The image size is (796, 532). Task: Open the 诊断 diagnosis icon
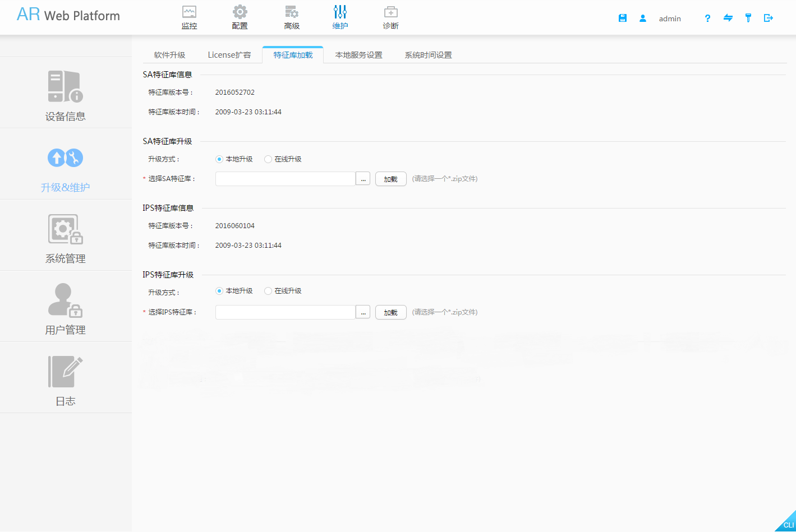click(390, 17)
